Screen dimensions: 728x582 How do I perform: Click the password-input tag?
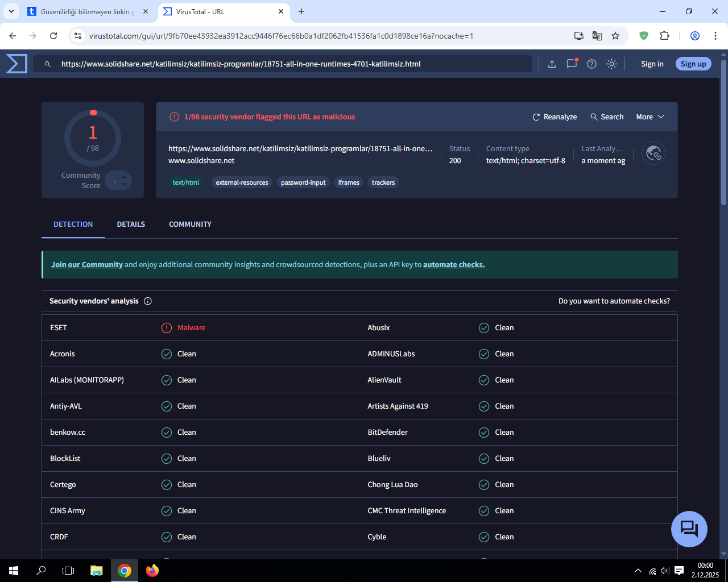pos(303,182)
